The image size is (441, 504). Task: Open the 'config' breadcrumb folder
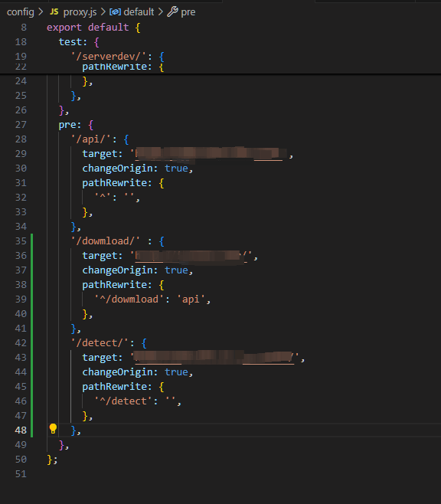point(20,12)
